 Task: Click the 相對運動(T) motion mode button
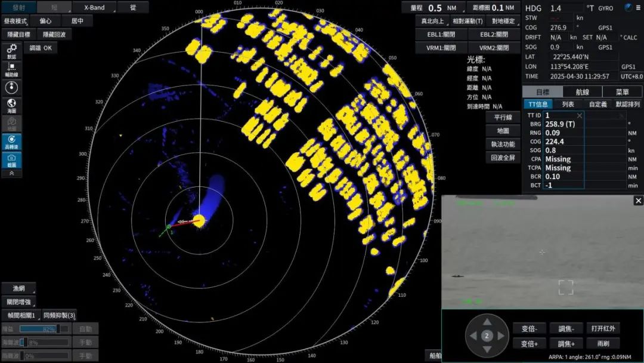(468, 21)
